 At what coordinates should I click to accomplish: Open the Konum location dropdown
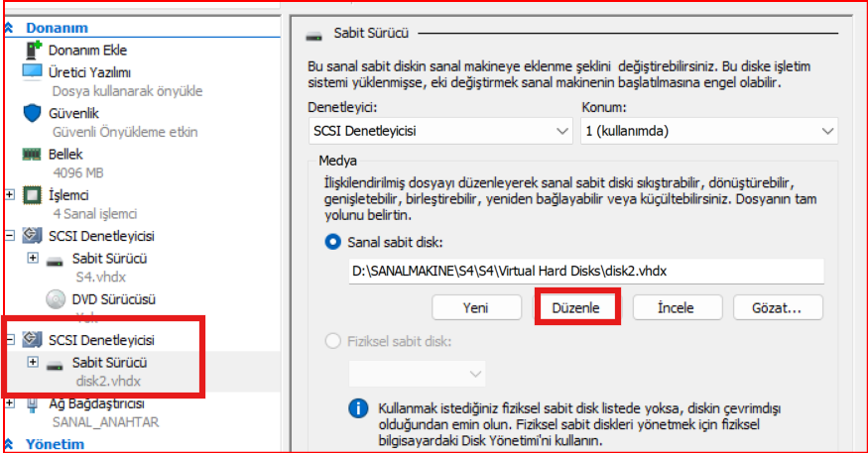[708, 131]
